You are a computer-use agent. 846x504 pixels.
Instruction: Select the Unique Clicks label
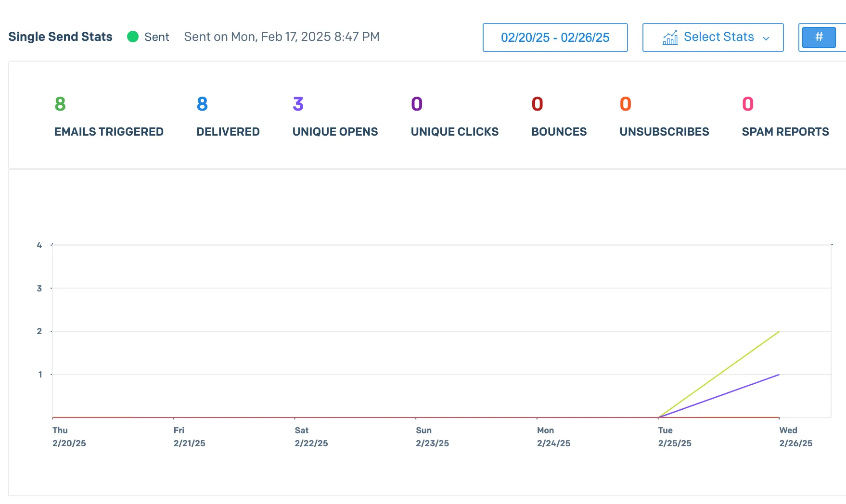coord(454,132)
